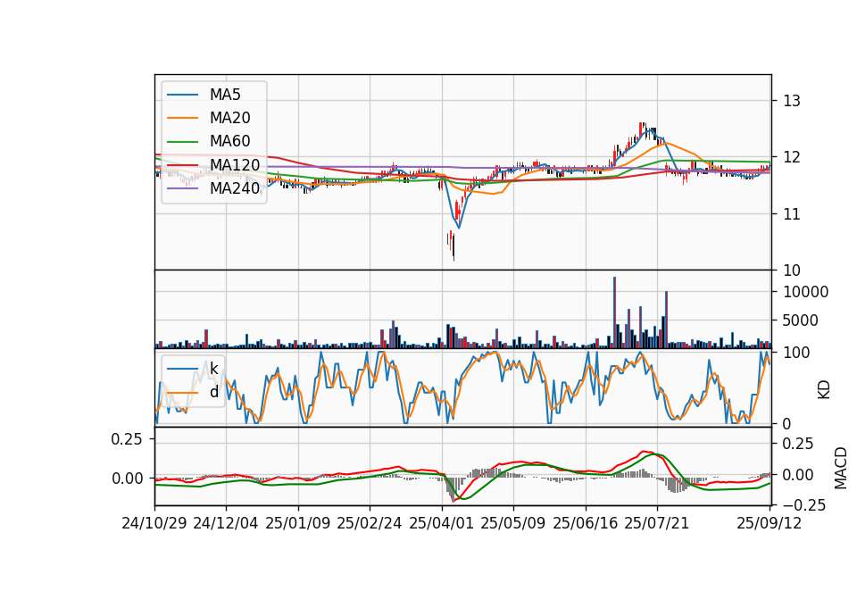
Task: Click the left MACD axis value 0.00
Action: 127,479
